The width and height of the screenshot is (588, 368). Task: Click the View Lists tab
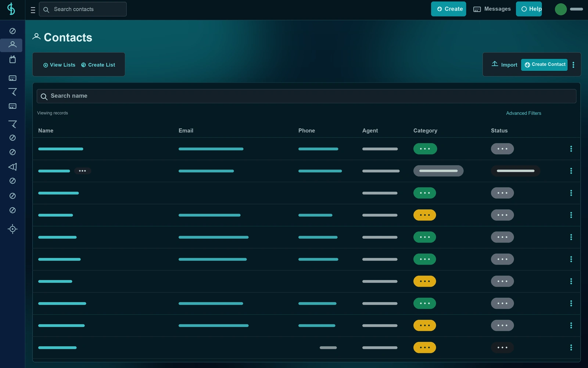pos(59,65)
